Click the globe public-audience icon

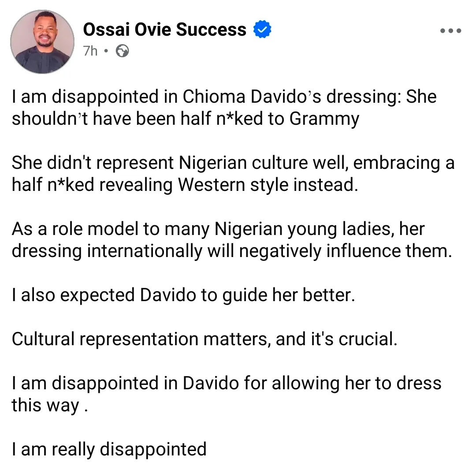[122, 52]
